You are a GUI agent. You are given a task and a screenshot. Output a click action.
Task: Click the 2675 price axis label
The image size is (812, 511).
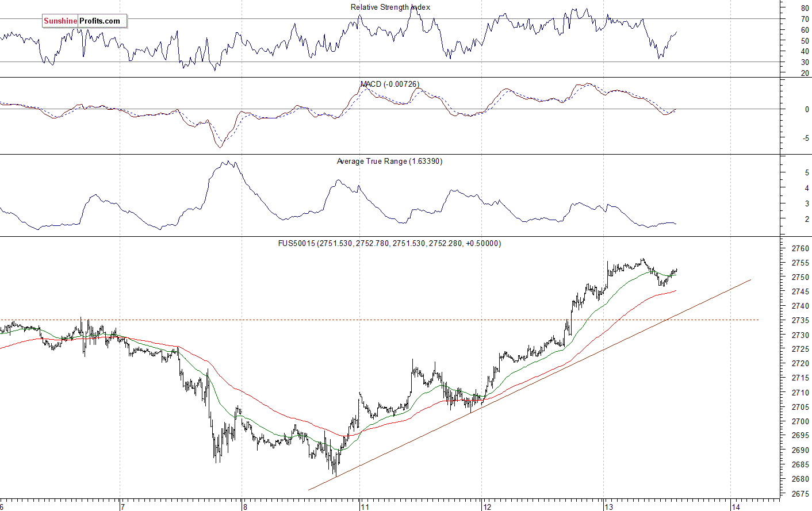click(800, 494)
